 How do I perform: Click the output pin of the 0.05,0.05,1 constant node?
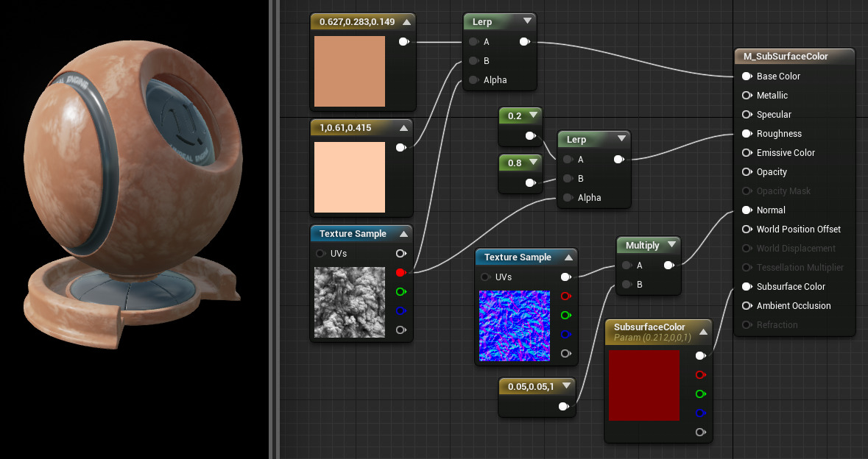563,406
